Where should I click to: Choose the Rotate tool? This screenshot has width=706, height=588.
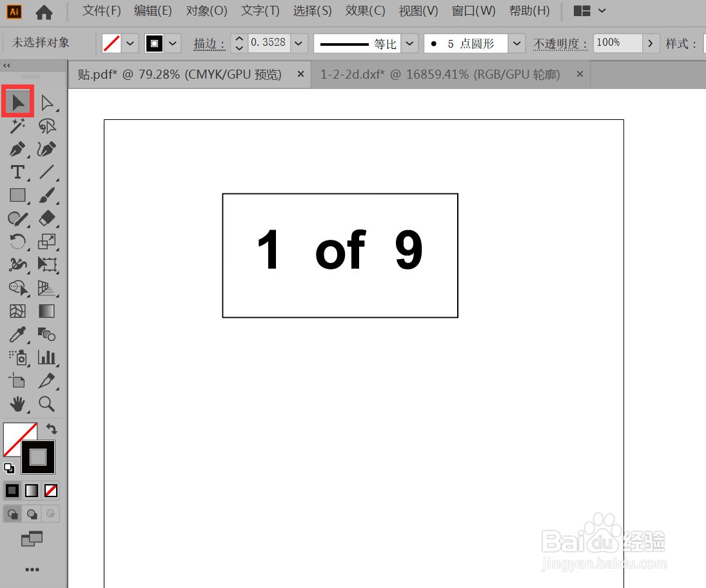(18, 242)
